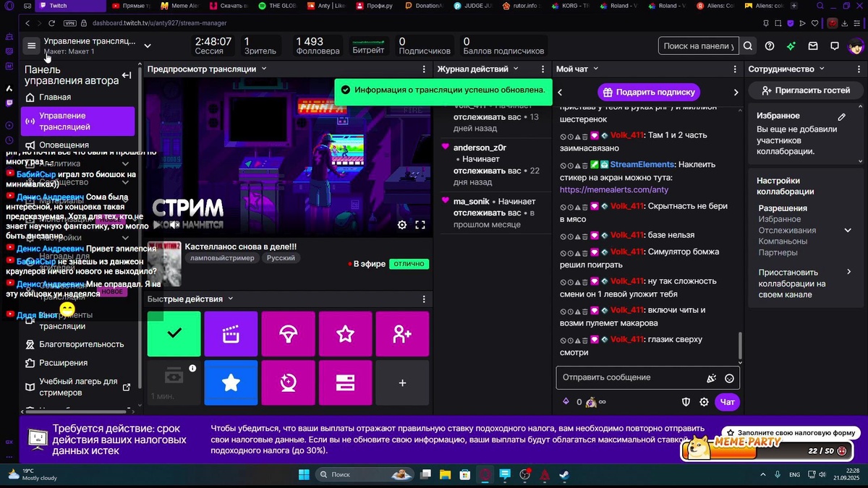
Task: Open the user avatar menu
Action: point(855,46)
